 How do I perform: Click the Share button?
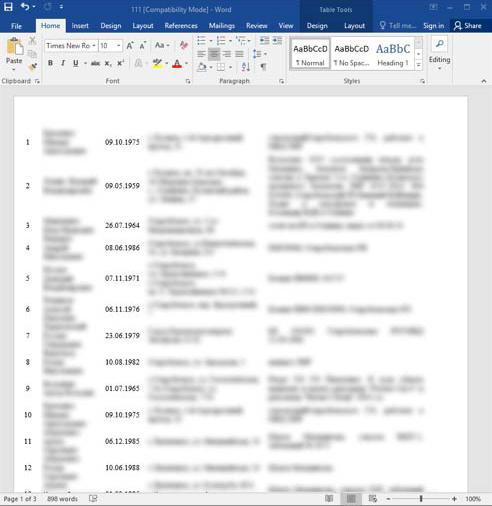[468, 26]
